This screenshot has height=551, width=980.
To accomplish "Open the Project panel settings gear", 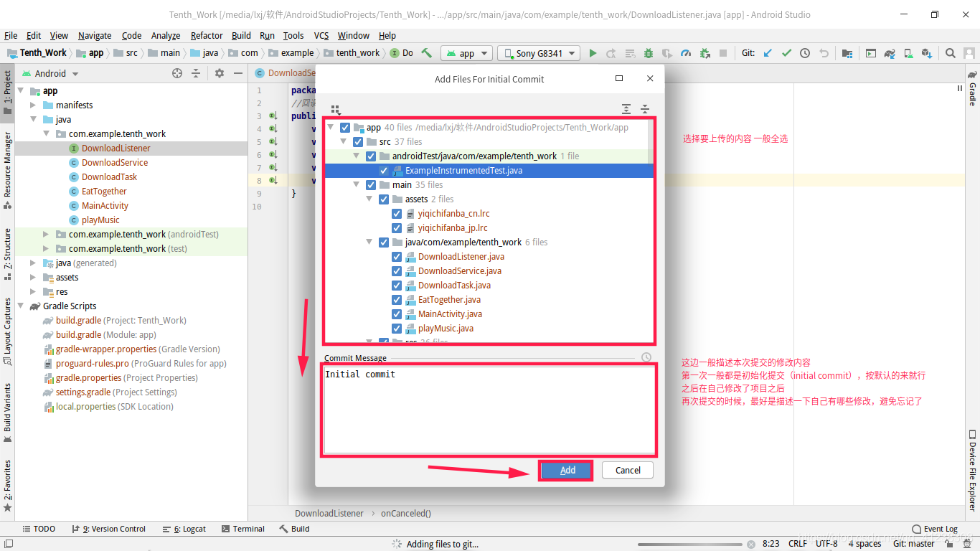I will click(220, 73).
